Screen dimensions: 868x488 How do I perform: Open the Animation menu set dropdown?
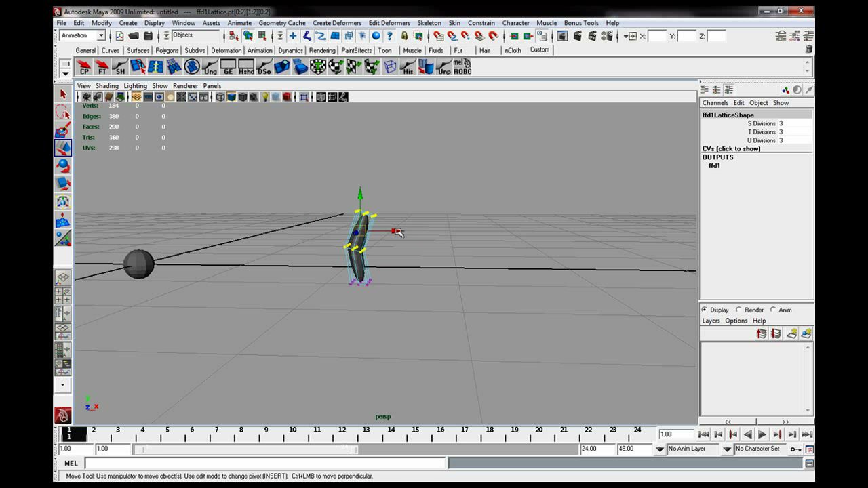(x=101, y=35)
